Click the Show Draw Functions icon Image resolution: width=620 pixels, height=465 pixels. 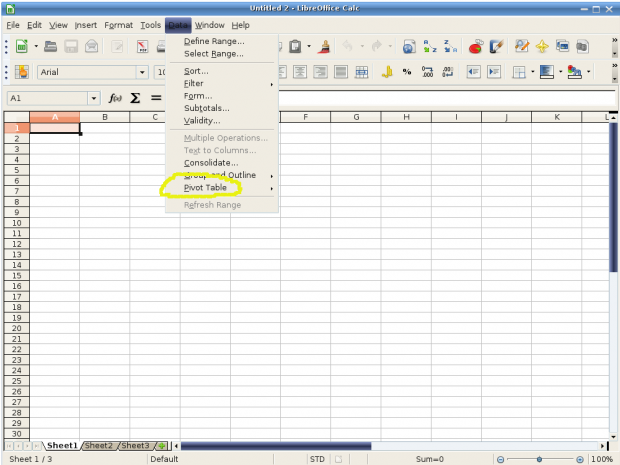point(496,46)
